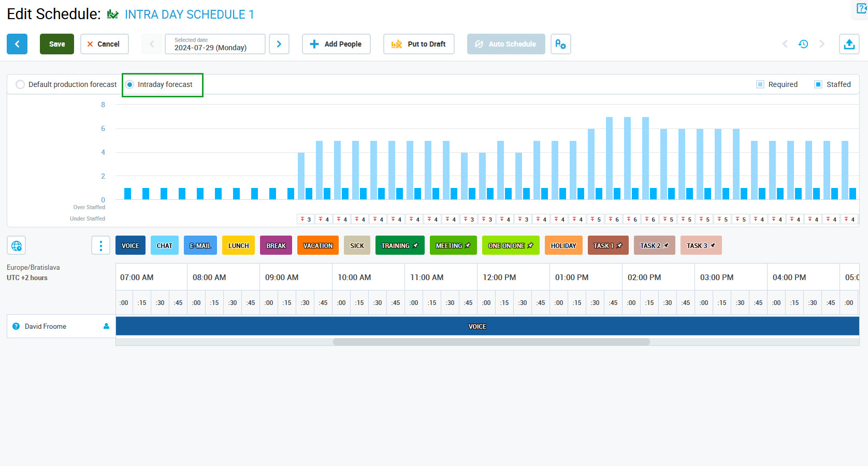The image size is (868, 466).
Task: Open the three-dot activities options menu
Action: 100,245
